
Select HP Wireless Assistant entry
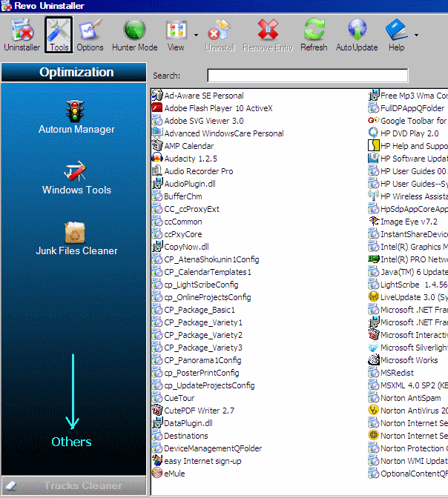(408, 196)
